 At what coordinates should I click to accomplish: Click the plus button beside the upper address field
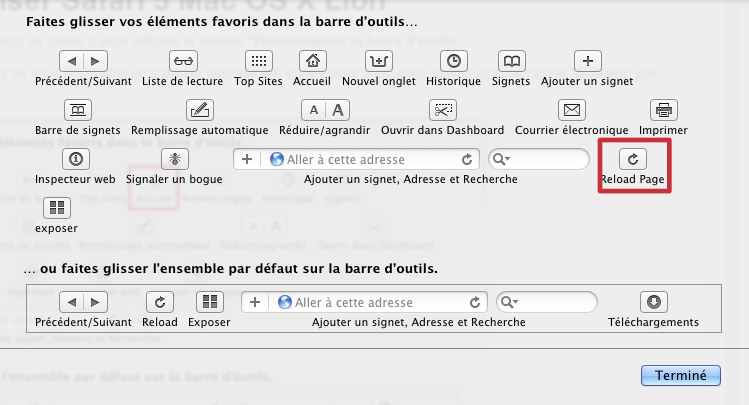click(247, 159)
